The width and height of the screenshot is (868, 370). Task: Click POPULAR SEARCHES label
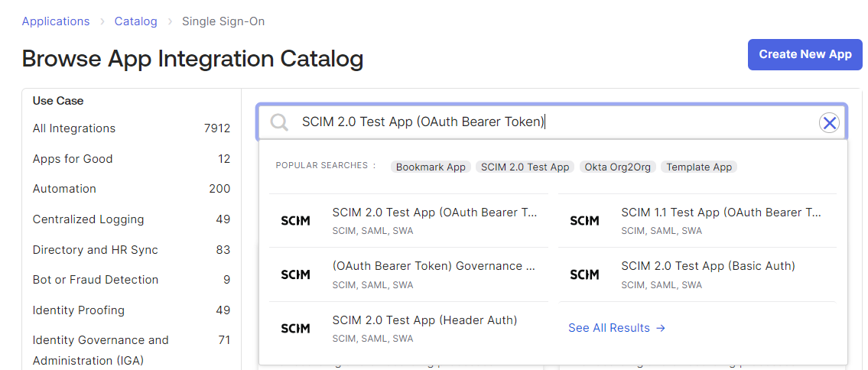[x=326, y=165]
